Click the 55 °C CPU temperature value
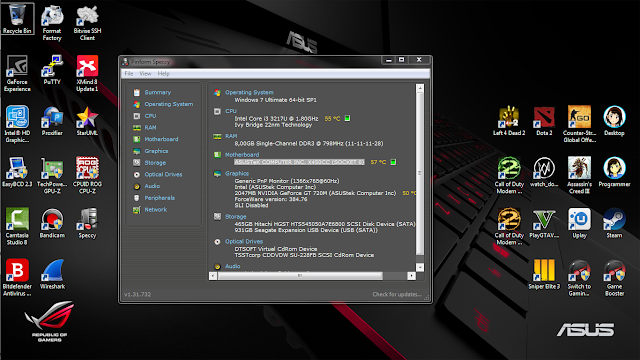This screenshot has height=360, width=640. tap(332, 118)
